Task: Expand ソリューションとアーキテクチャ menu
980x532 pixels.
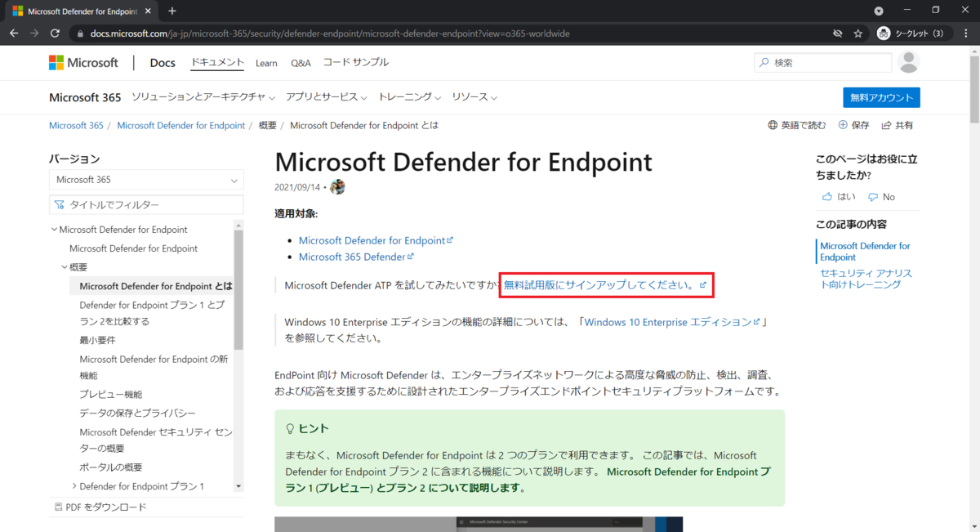Action: tap(203, 97)
